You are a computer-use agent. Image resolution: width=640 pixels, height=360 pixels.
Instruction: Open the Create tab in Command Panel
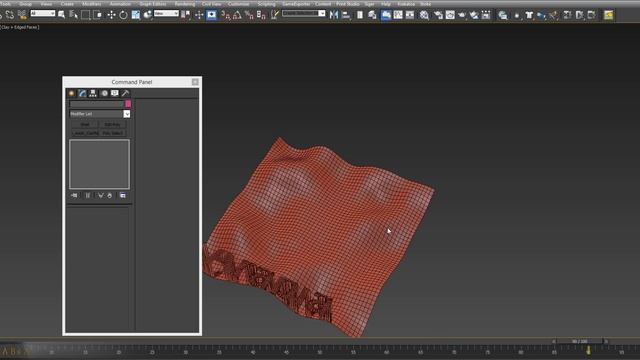pos(71,93)
